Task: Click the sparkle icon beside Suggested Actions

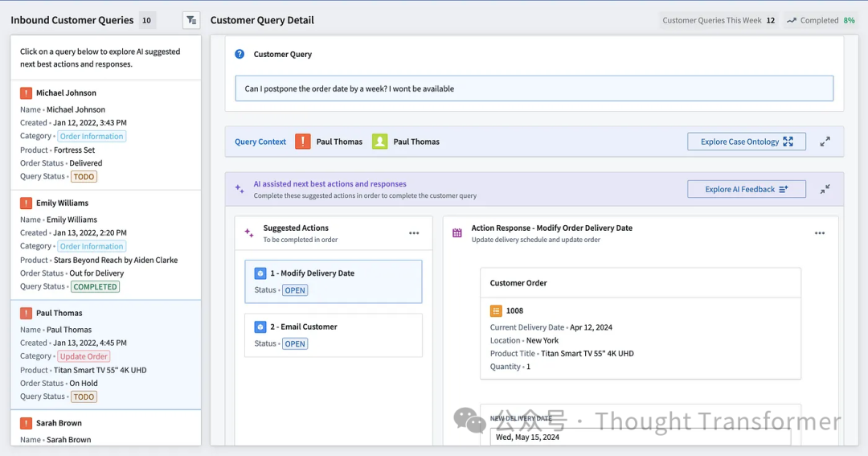Action: point(249,233)
